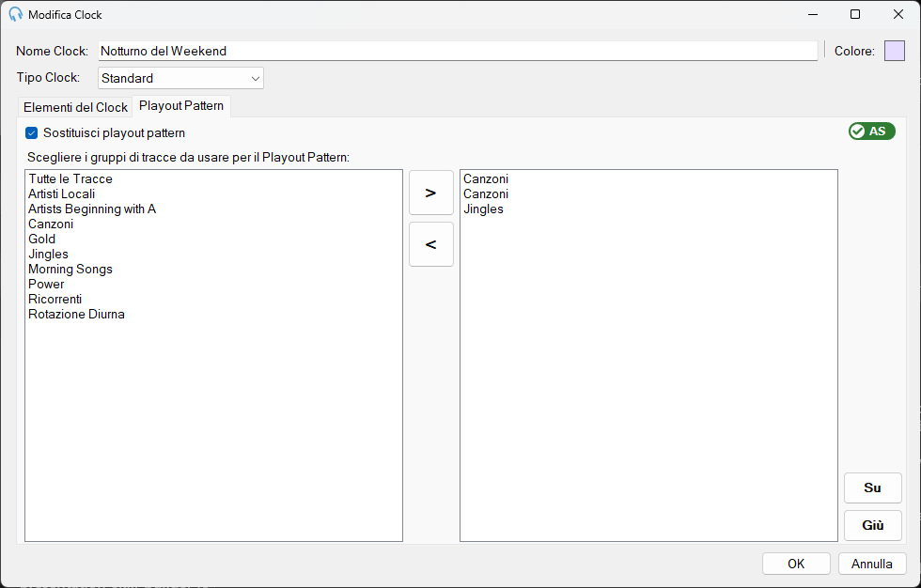The image size is (921, 588).
Task: Open the Colore color swatch
Action: (895, 51)
